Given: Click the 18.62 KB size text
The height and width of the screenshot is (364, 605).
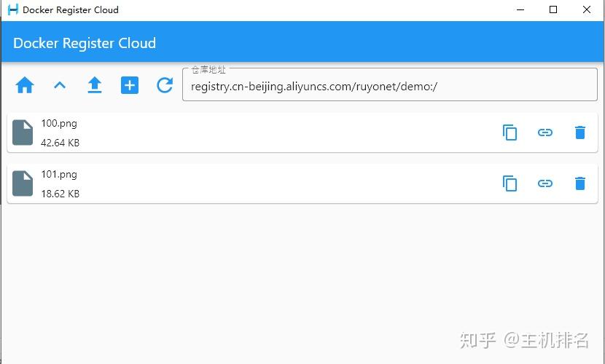Looking at the screenshot, I should (60, 194).
